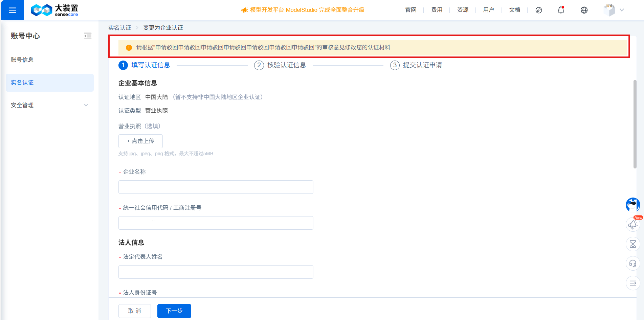Open the globe language selector
Image resolution: width=644 pixels, height=320 pixels.
pos(584,10)
